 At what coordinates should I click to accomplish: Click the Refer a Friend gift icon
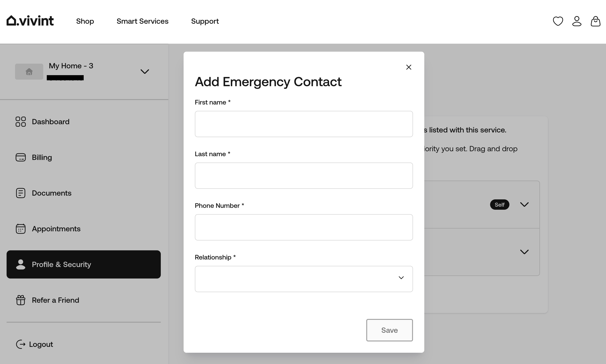tap(20, 300)
